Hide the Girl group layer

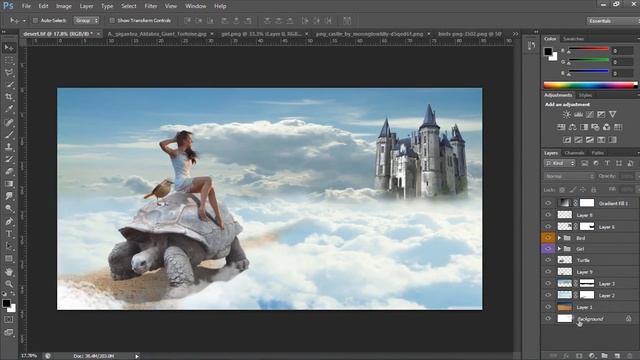(548, 249)
